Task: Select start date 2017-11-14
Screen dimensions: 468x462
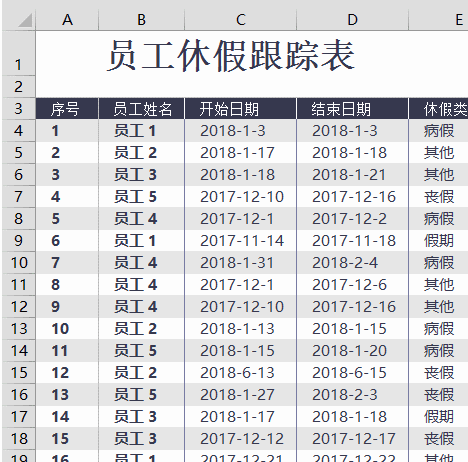Action: point(240,241)
